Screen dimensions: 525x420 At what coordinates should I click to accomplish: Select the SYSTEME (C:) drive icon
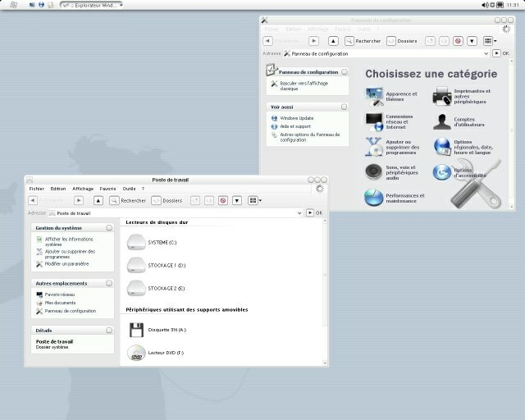(136, 242)
